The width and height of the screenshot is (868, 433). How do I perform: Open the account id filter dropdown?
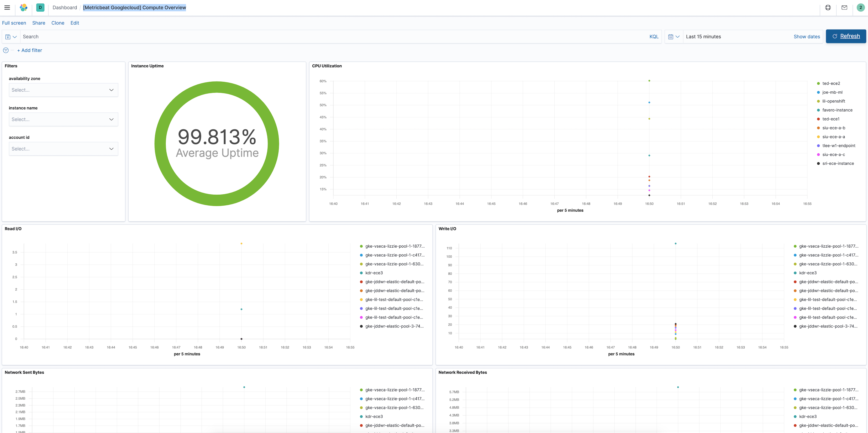pyautogui.click(x=62, y=148)
